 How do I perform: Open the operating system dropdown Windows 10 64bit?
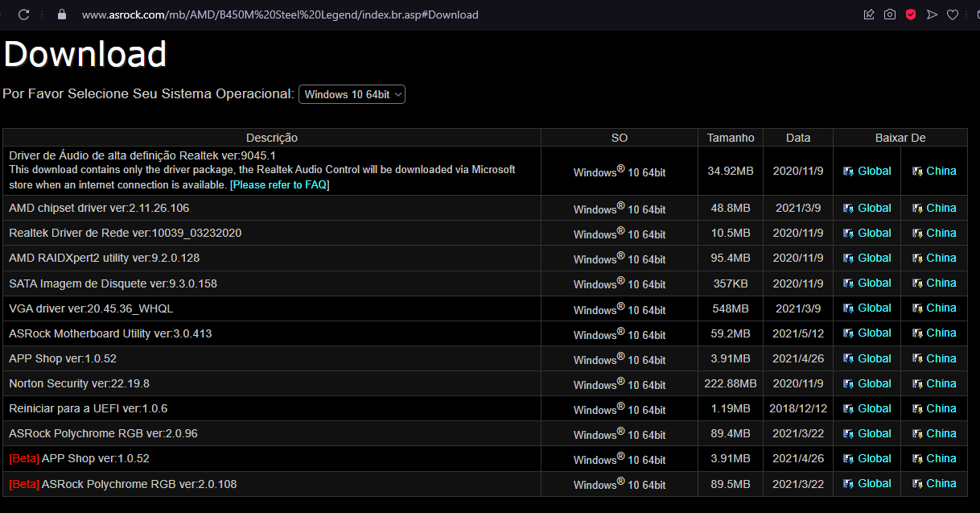point(352,94)
